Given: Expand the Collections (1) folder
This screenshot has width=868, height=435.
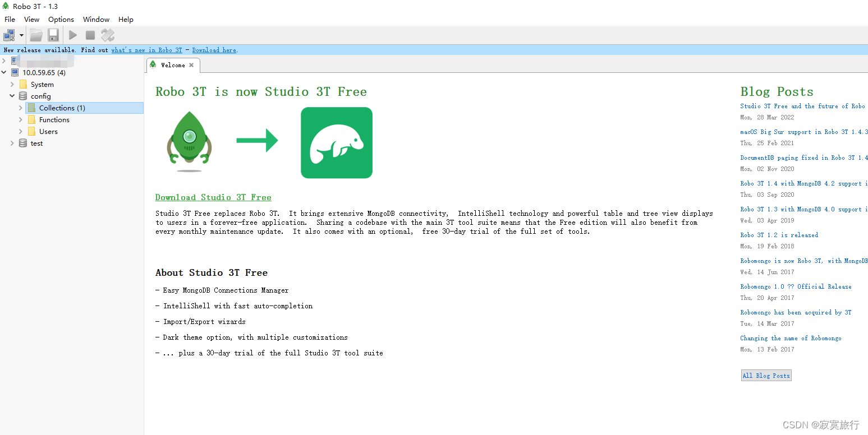Looking at the screenshot, I should 21,108.
